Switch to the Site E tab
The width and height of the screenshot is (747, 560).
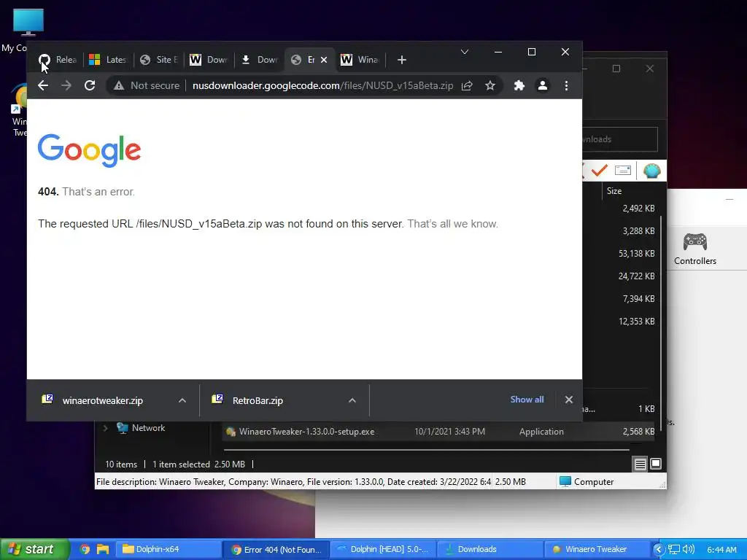(159, 60)
